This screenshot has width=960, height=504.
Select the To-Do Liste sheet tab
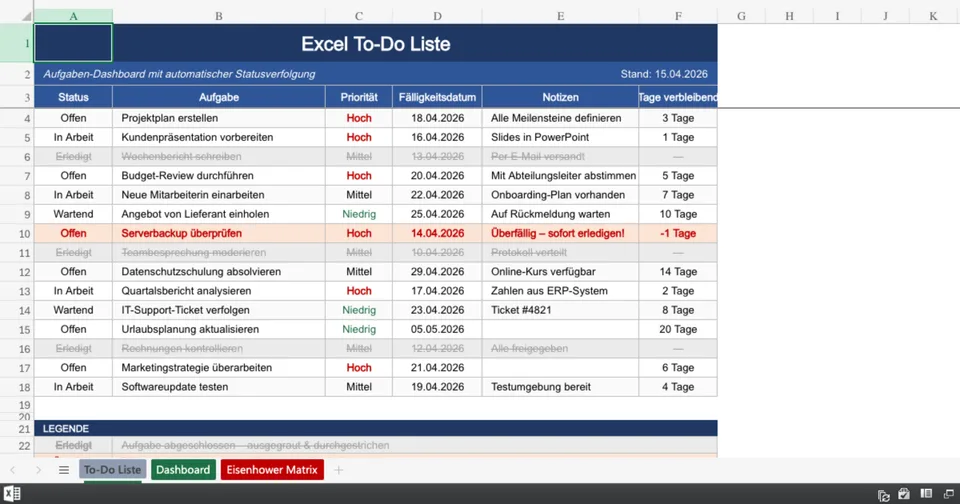[112, 470]
